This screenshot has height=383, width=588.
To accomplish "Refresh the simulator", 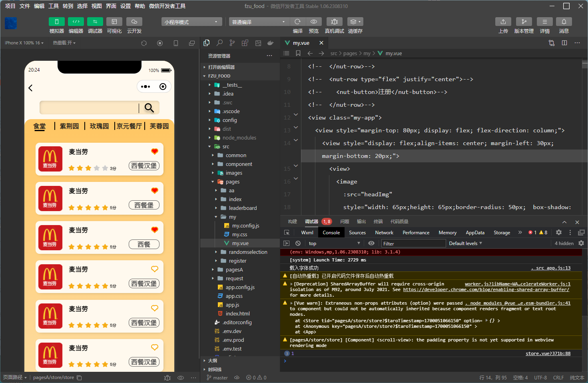I will (144, 43).
